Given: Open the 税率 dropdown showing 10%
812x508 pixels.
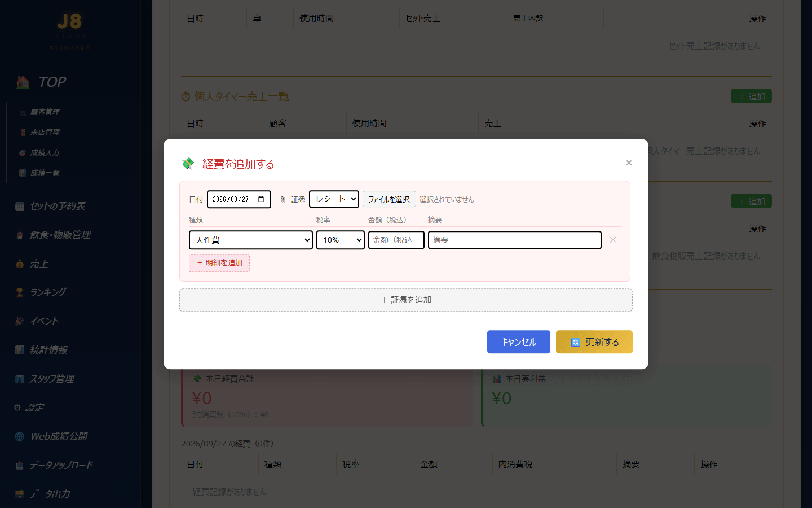Looking at the screenshot, I should (341, 240).
